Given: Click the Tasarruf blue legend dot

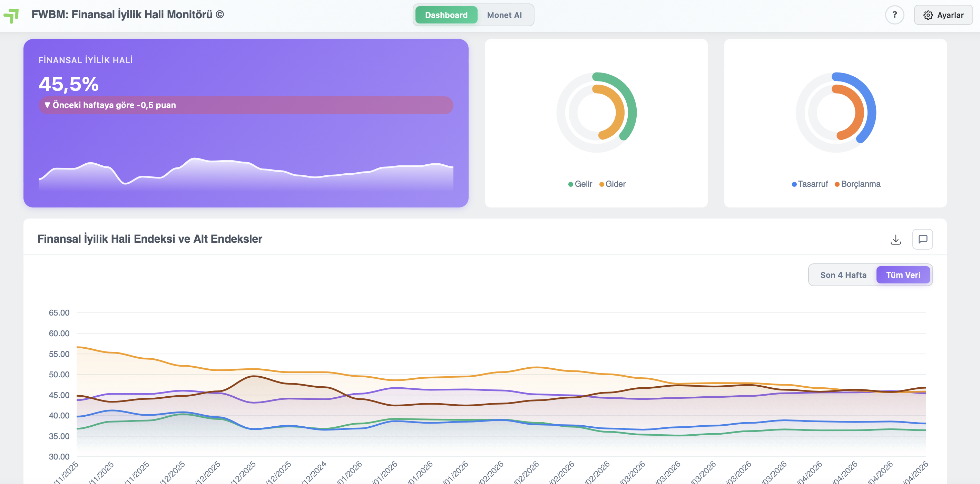Looking at the screenshot, I should pyautogui.click(x=794, y=185).
